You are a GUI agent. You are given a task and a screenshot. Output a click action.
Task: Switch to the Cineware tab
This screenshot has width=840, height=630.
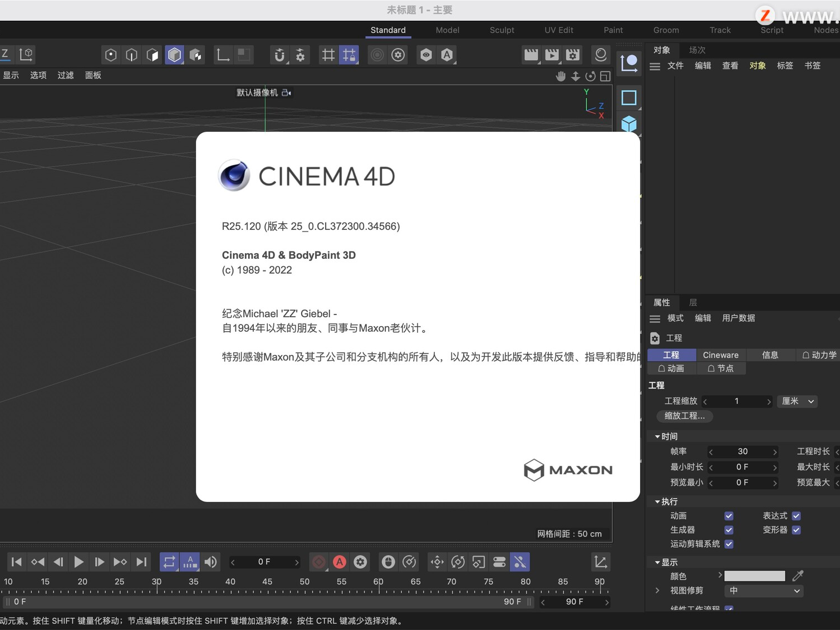pyautogui.click(x=721, y=355)
